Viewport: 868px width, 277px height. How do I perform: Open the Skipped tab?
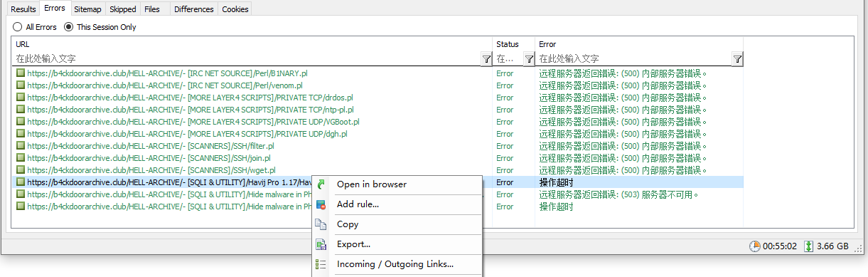click(122, 9)
